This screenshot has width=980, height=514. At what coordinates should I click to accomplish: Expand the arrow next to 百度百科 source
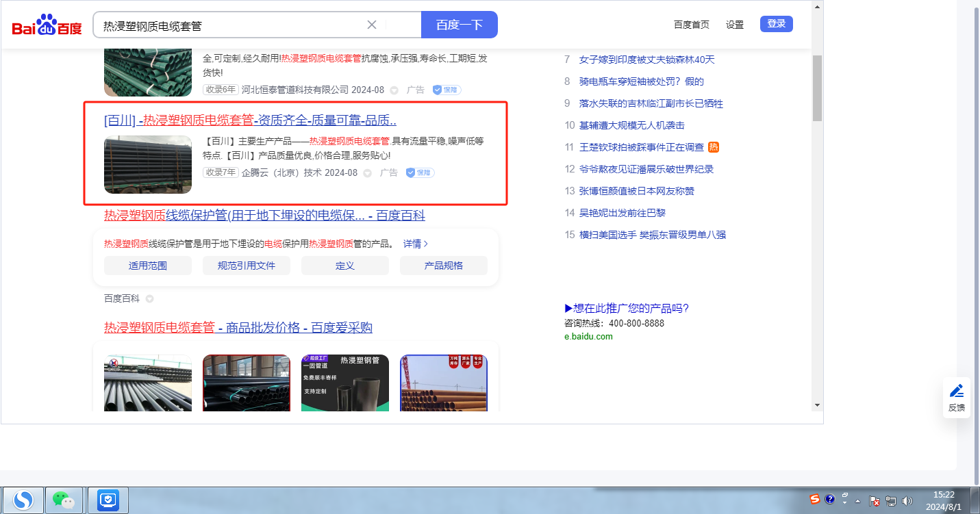click(149, 299)
